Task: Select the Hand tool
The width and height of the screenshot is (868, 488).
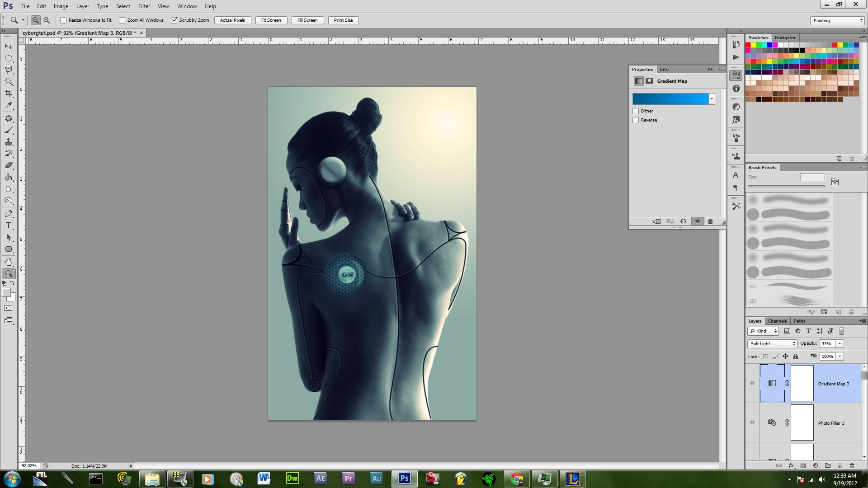Action: [9, 262]
